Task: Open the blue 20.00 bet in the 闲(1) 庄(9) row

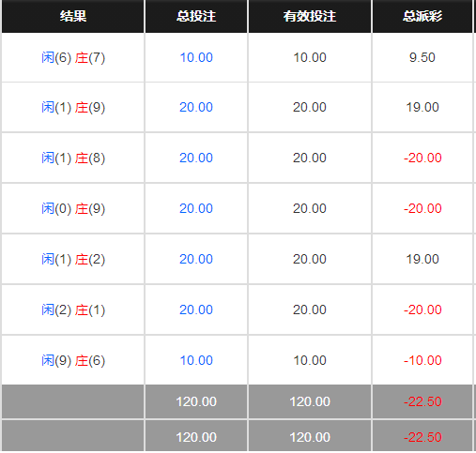Action: click(x=196, y=107)
